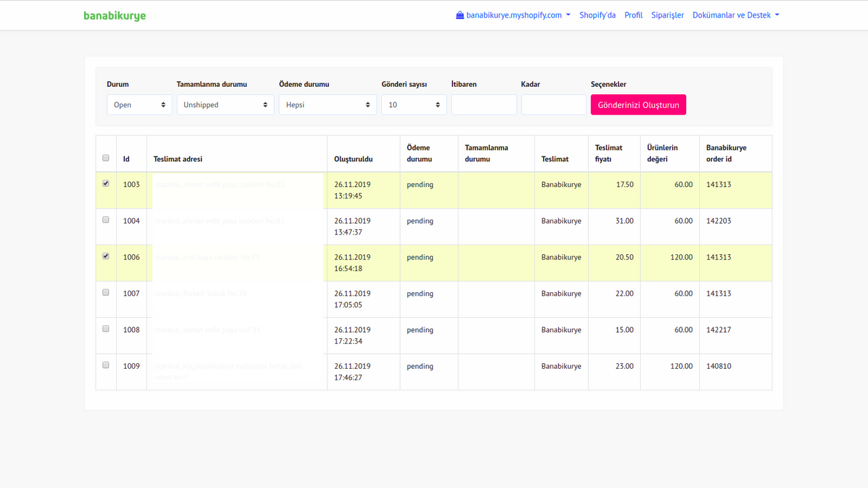Screen dimensions: 868x488
Task: Check the checkbox for order 1004
Action: coord(106,220)
